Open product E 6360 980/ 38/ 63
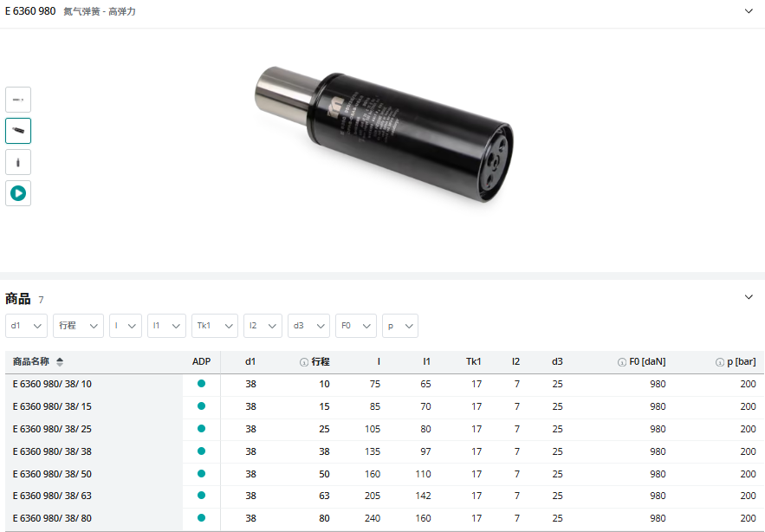 click(52, 496)
